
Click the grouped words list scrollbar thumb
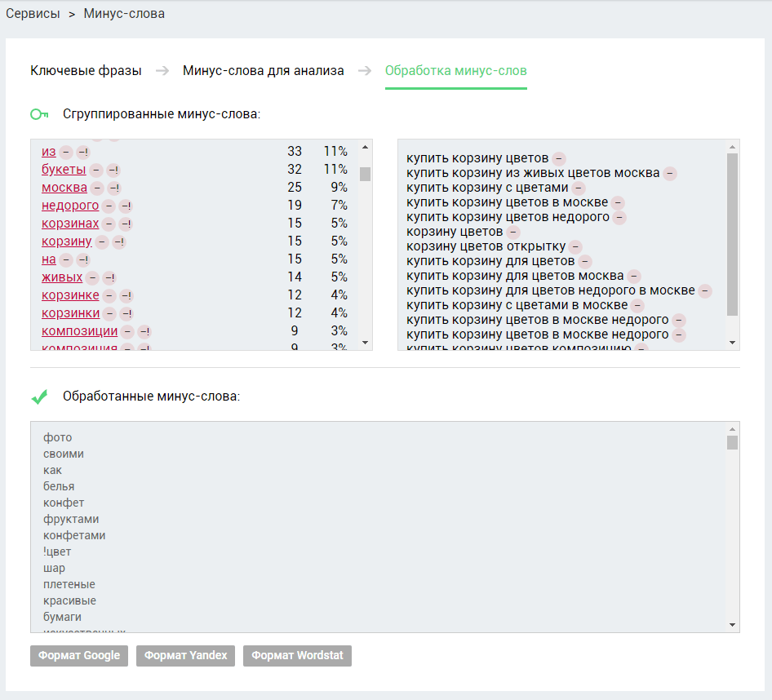[365, 175]
